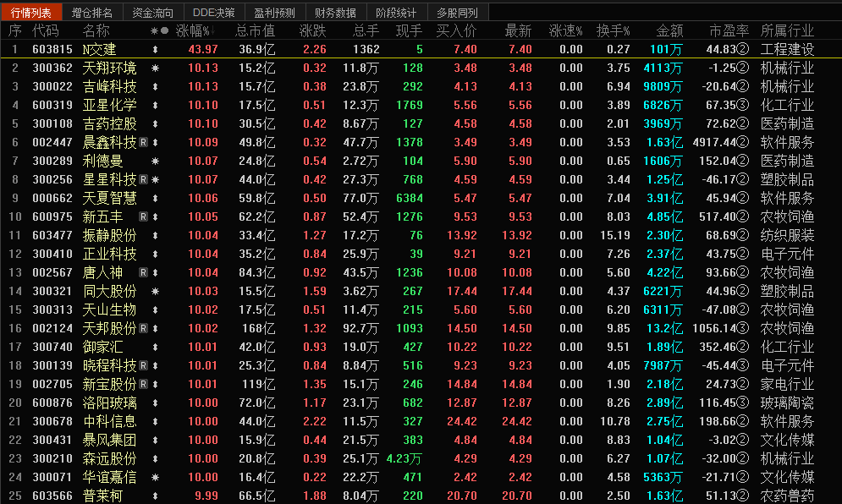
Task: Click the R badge beside 晨鑫科技
Action: coord(143,142)
